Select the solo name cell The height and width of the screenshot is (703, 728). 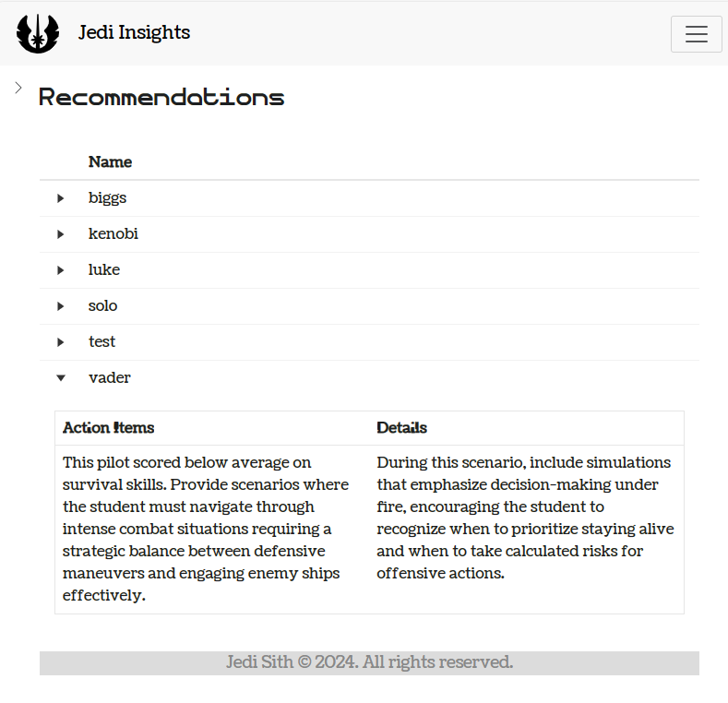click(x=103, y=306)
